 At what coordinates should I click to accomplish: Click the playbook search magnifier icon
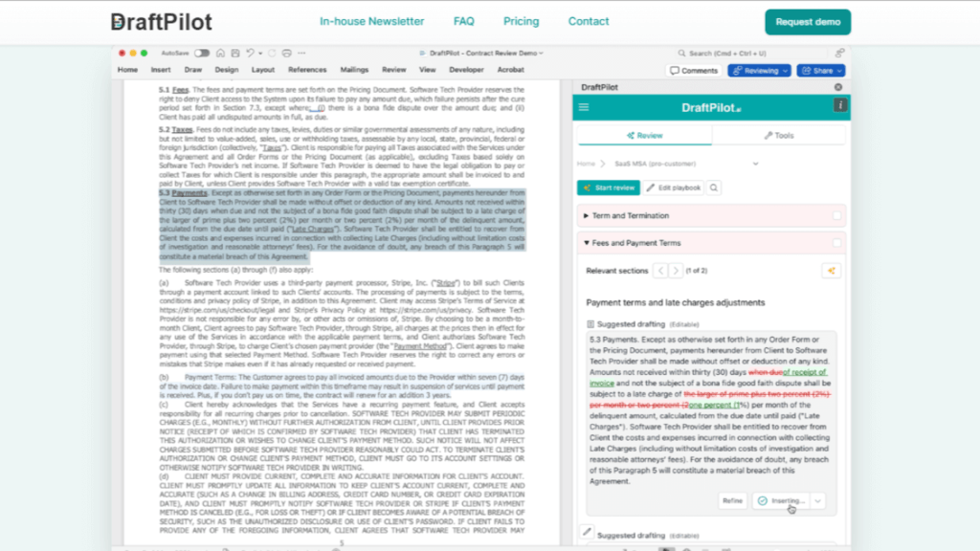[x=714, y=188]
